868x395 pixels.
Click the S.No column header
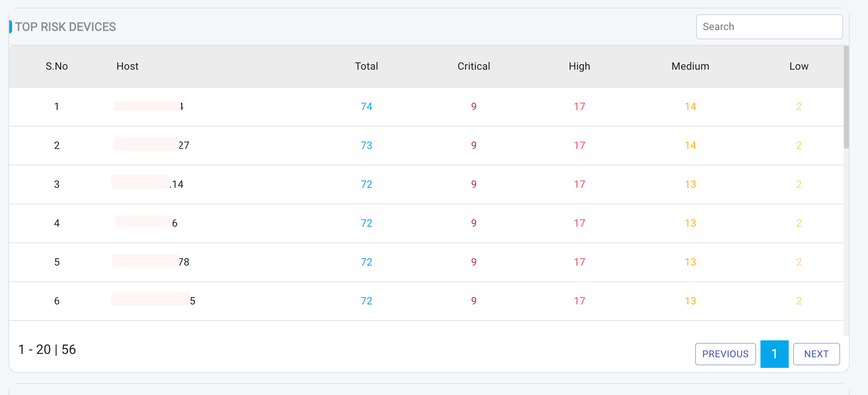(57, 66)
